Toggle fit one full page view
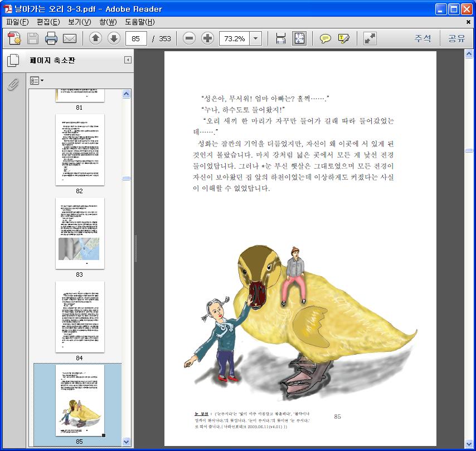Viewport: 476px width, 451px height. point(299,38)
